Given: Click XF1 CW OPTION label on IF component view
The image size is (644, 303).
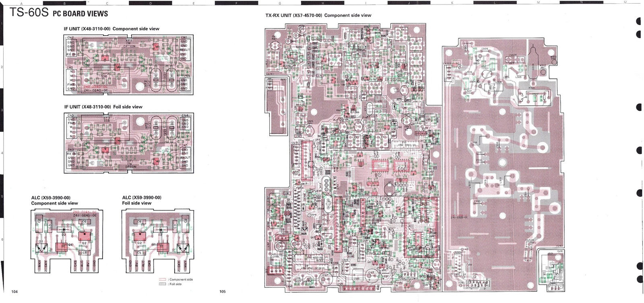Looking at the screenshot, I should point(130,43).
